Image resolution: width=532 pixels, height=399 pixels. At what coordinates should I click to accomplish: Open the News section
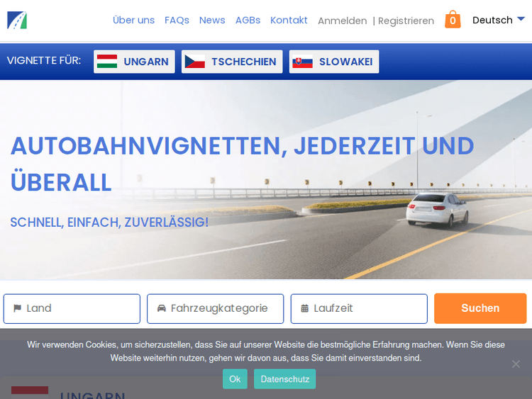tap(212, 20)
